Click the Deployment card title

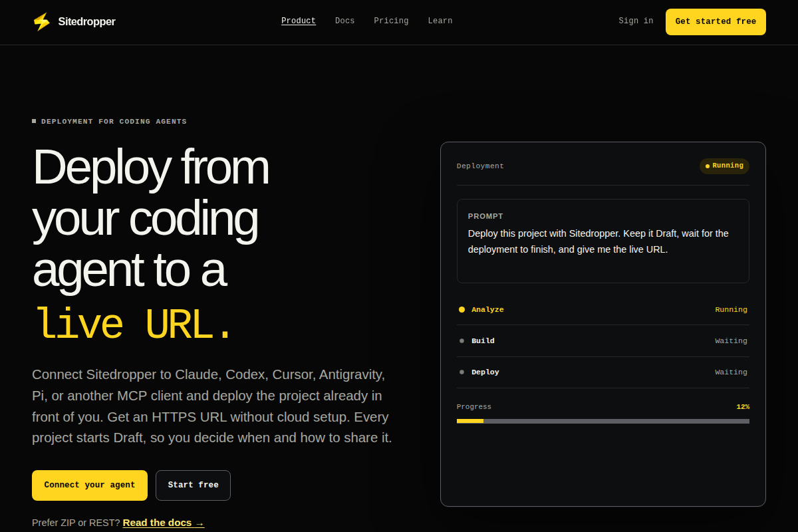pos(480,166)
